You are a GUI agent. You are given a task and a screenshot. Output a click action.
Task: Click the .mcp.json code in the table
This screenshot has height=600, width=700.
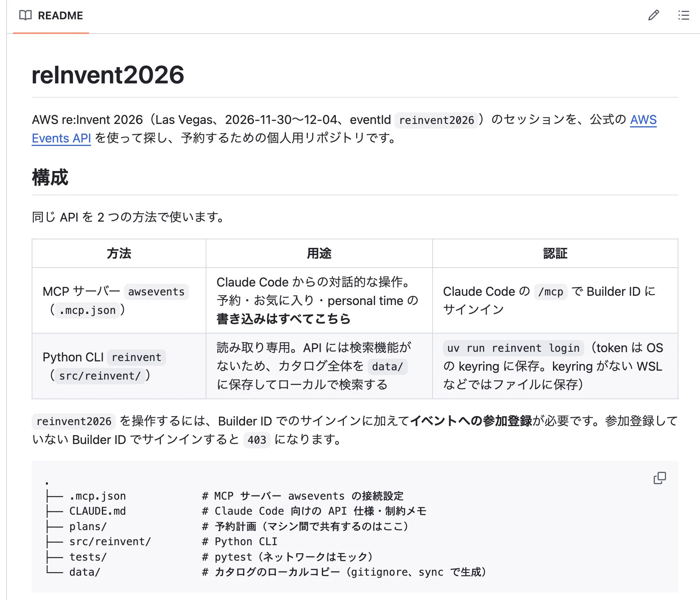tap(87, 310)
